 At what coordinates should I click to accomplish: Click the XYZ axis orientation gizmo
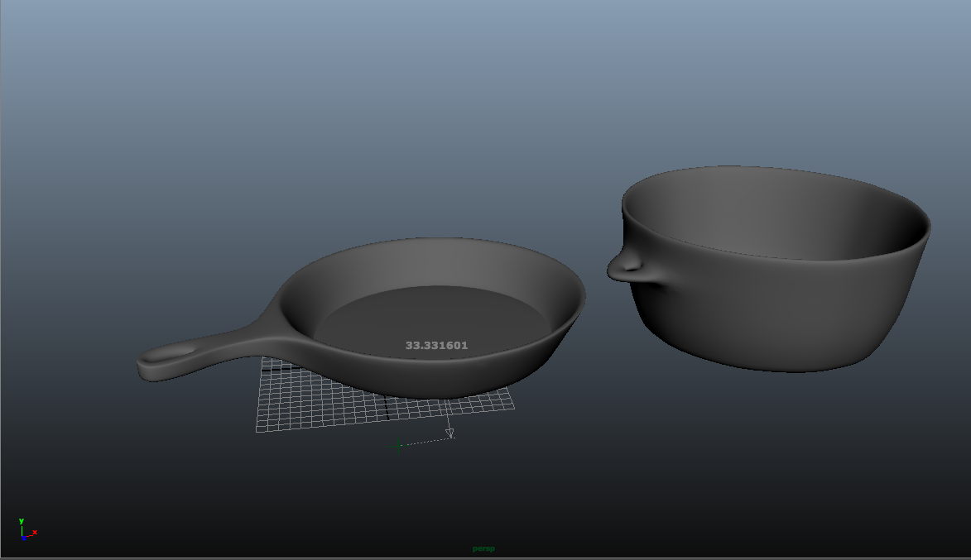(25, 532)
